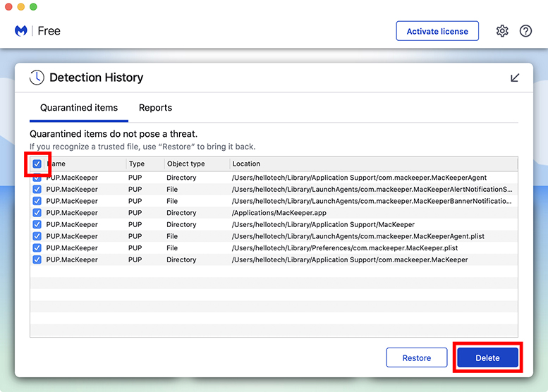Sort by the Location column header

(374, 164)
